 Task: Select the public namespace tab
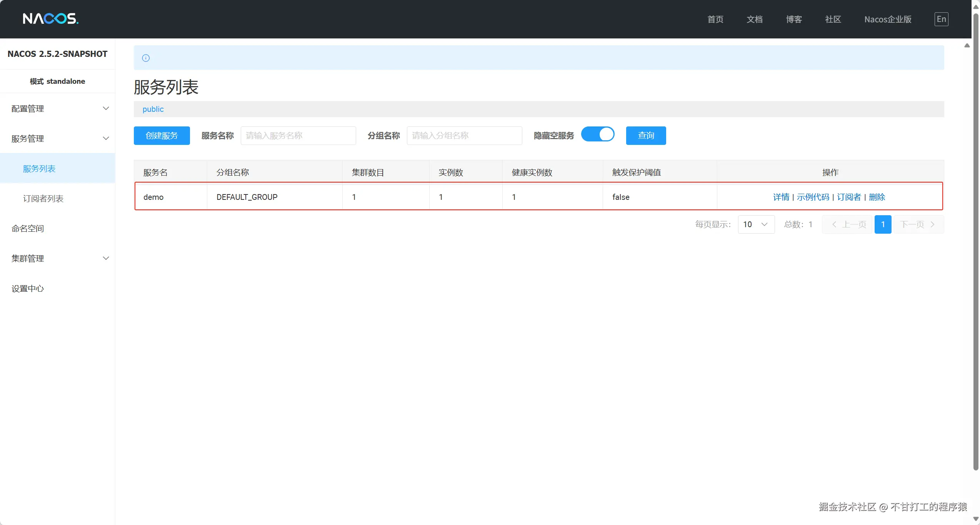153,109
